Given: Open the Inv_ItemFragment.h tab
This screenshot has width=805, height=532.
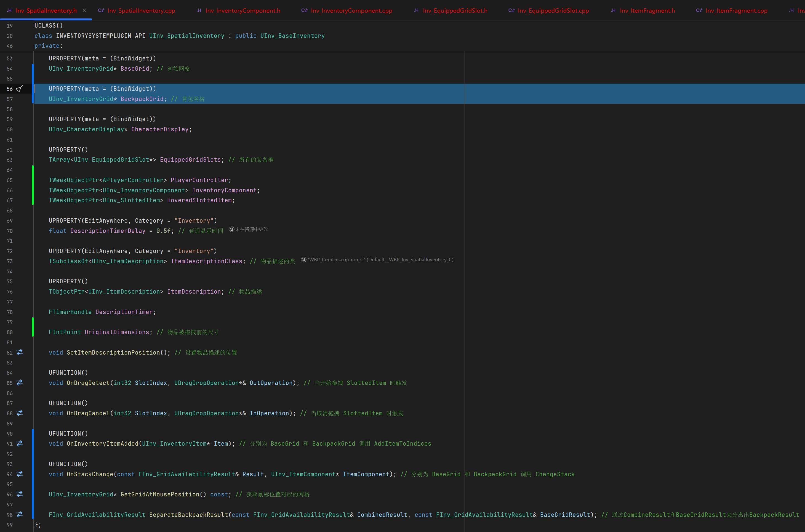Looking at the screenshot, I should 647,10.
